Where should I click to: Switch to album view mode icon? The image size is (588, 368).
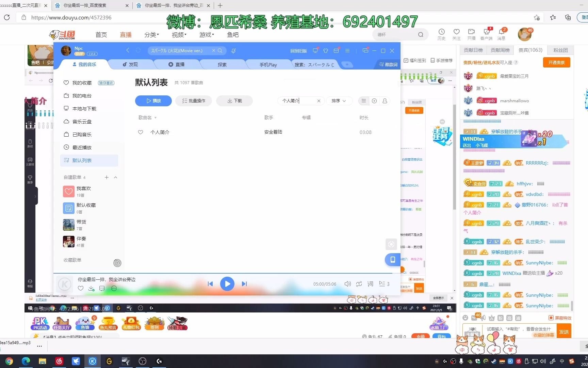coord(374,101)
